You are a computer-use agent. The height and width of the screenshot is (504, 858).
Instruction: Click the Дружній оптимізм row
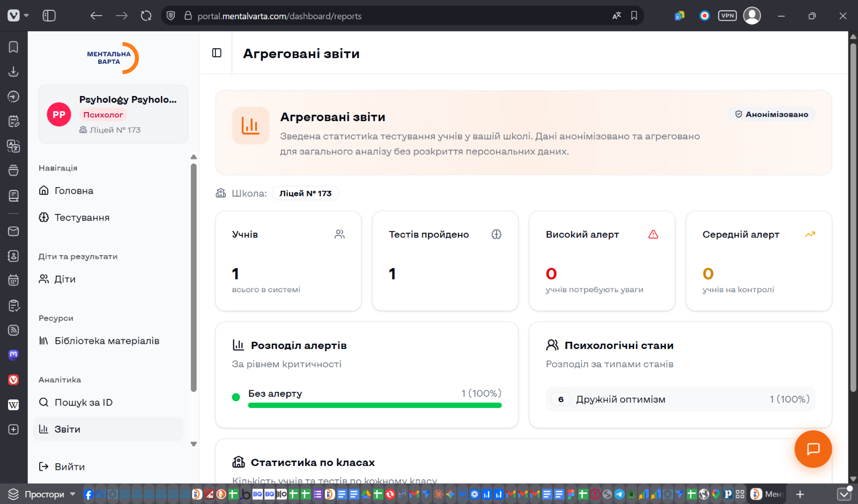(x=681, y=399)
